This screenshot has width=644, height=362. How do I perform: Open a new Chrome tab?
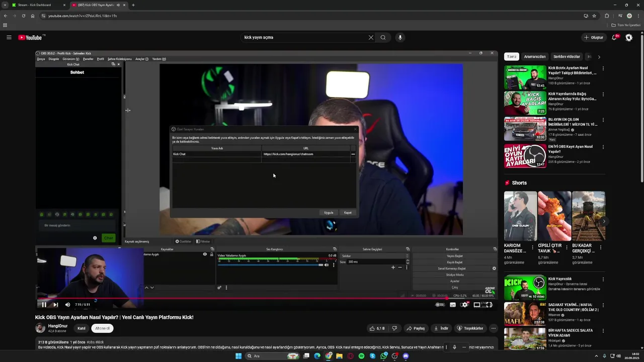[x=133, y=5]
